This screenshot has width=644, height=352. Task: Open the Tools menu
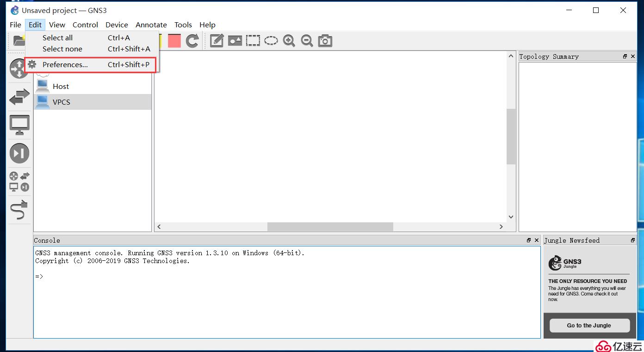pyautogui.click(x=183, y=25)
